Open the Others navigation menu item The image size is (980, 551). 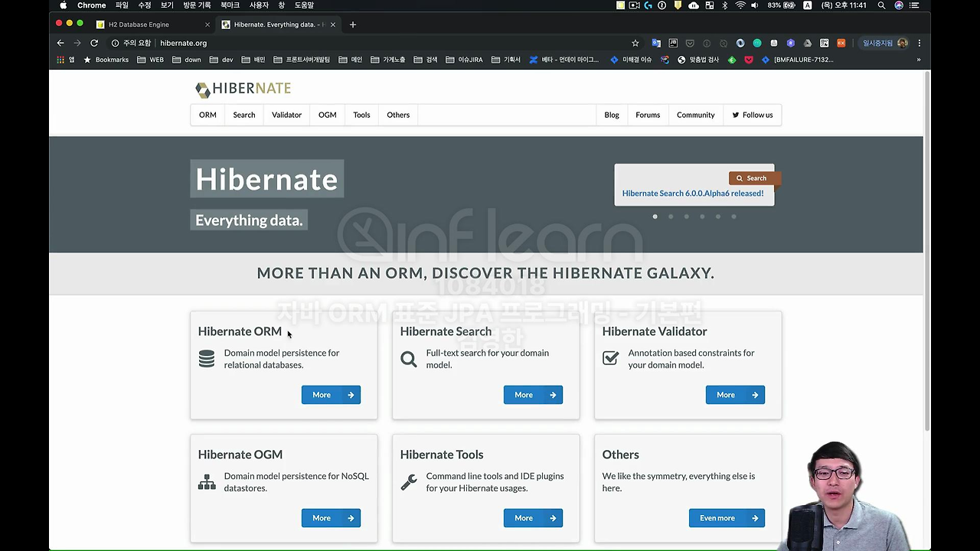(x=398, y=115)
